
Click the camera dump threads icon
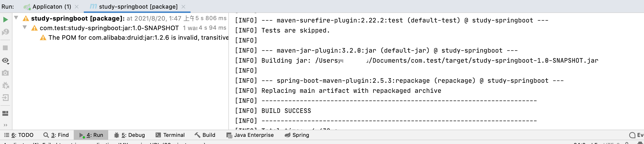point(5,73)
